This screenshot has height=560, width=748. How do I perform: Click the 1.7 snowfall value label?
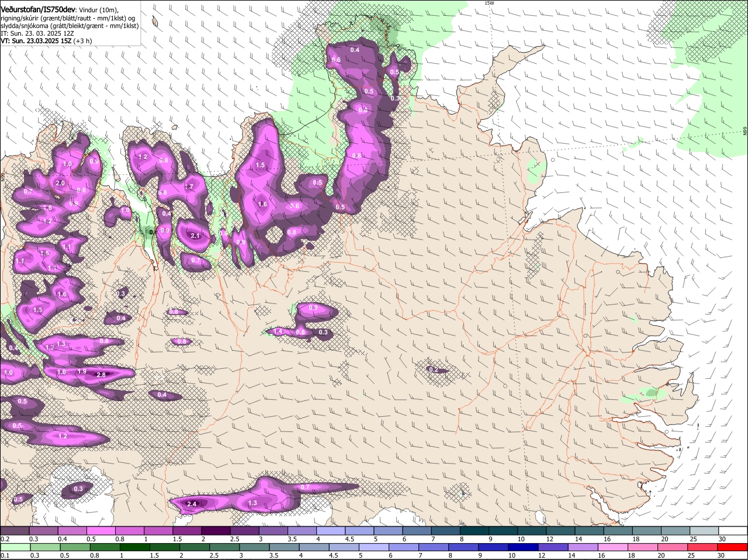coord(189,186)
